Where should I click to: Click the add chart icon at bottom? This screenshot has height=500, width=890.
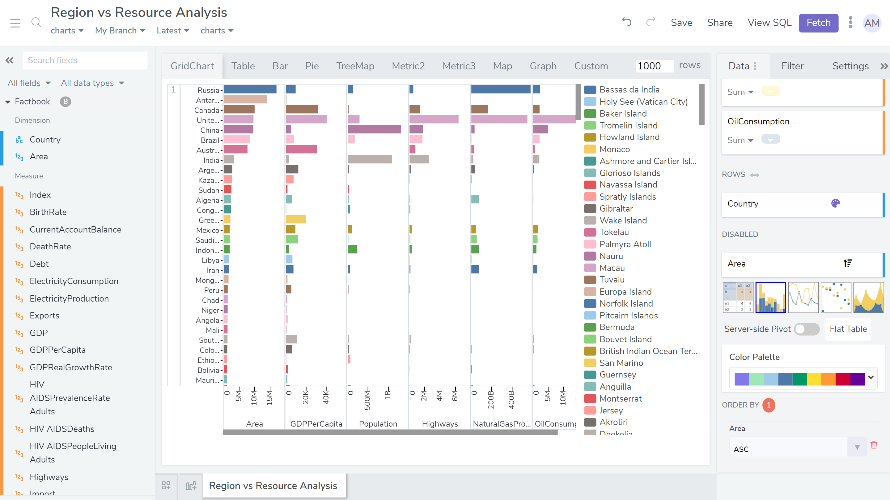pyautogui.click(x=190, y=486)
